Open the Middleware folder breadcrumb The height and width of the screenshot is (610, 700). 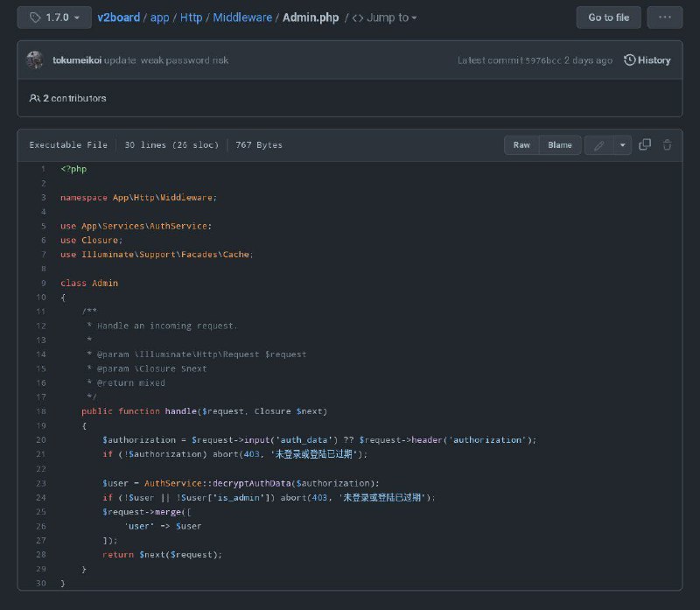[x=242, y=18]
